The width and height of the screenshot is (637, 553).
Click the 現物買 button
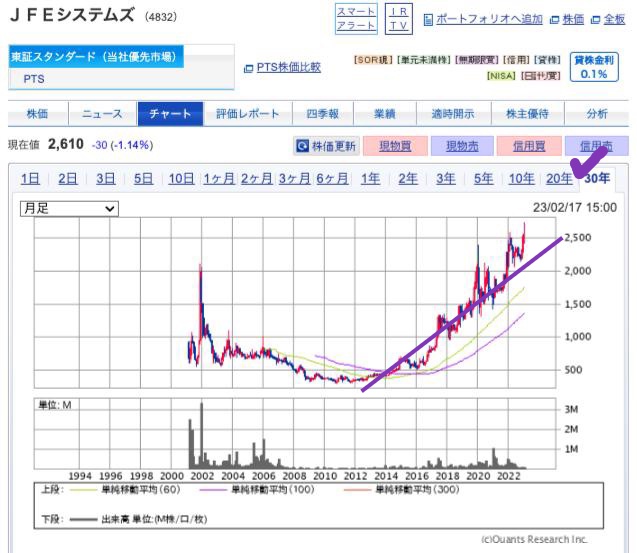tap(395, 146)
